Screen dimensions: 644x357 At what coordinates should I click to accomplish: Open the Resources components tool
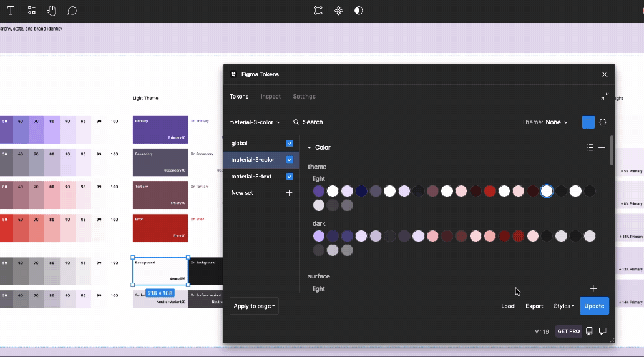tap(32, 11)
